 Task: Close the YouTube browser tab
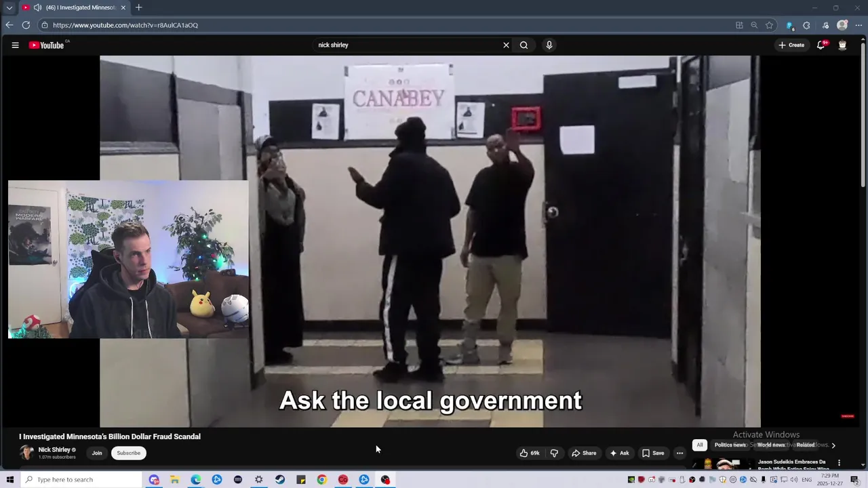pyautogui.click(x=123, y=7)
